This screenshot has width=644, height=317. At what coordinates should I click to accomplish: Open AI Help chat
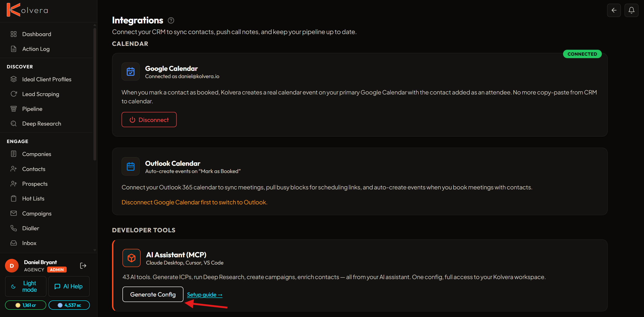[69, 286]
